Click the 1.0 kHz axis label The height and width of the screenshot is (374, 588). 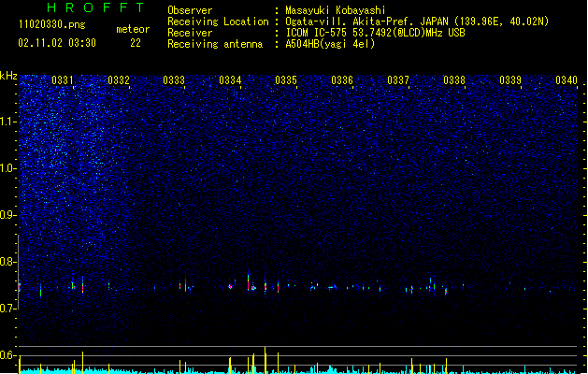8,168
